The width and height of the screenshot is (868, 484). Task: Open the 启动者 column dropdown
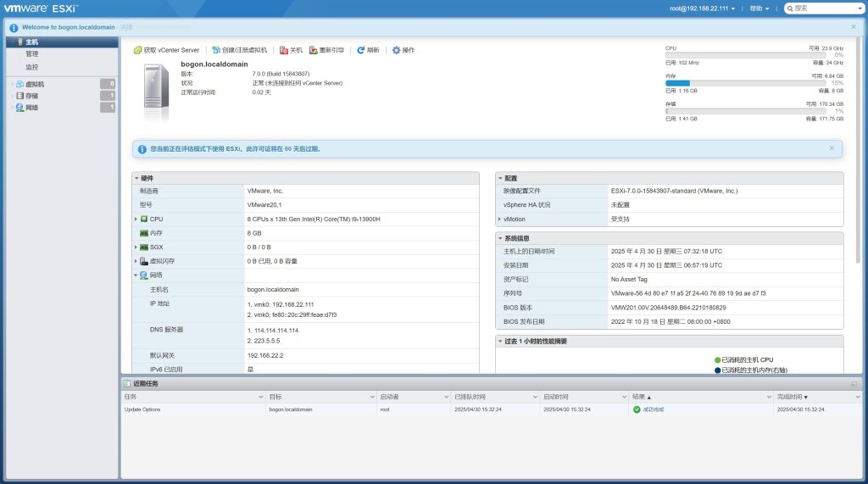(x=446, y=397)
